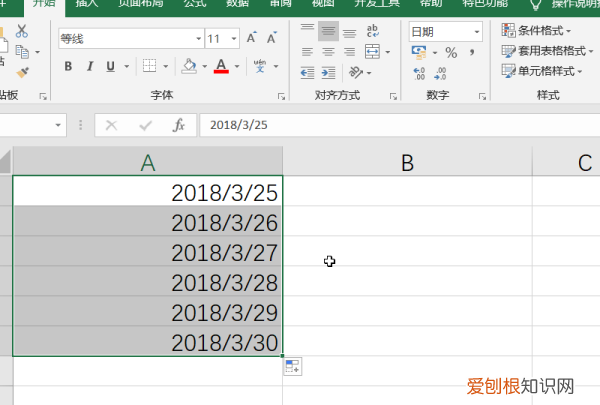Open the clipboard group dialog launcher
Screen dimensions: 600x405
[43, 96]
